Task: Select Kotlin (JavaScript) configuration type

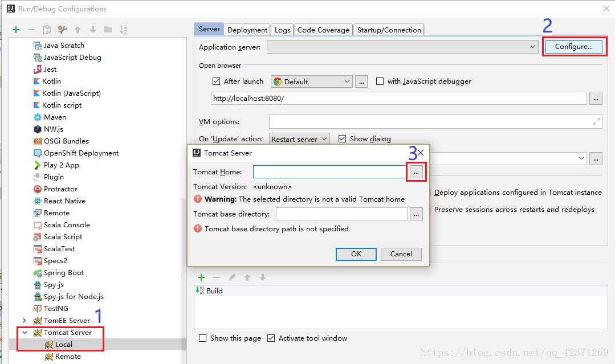Action: [67, 93]
